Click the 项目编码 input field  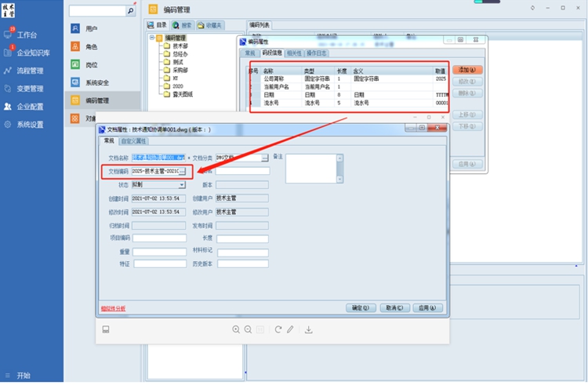click(159, 238)
